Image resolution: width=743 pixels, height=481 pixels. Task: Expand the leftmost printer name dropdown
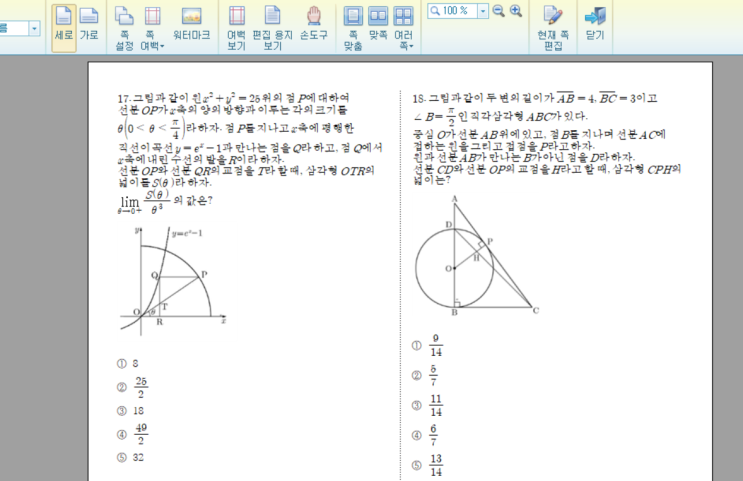click(35, 29)
